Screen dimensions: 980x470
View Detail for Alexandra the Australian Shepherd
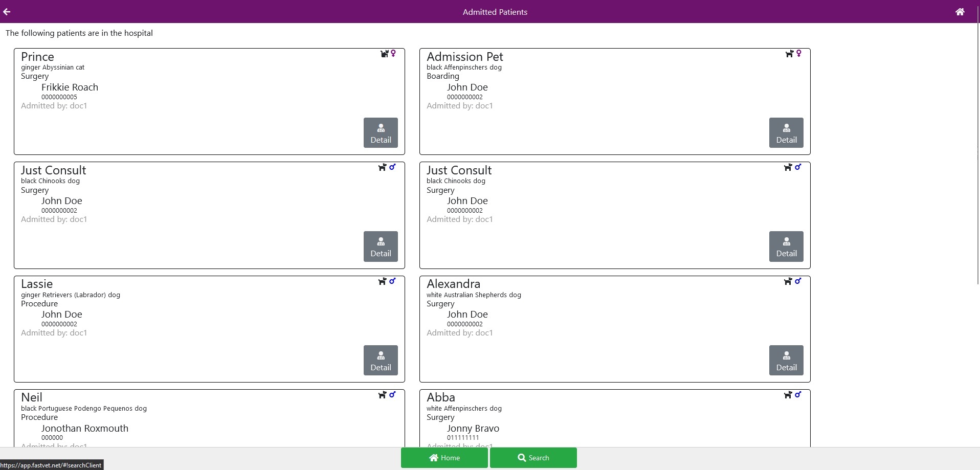click(786, 361)
